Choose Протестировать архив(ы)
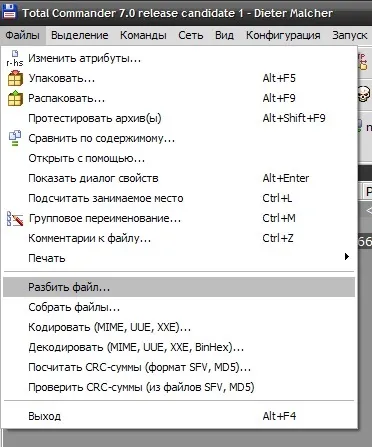Image resolution: width=372 pixels, height=447 pixels. [x=179, y=118]
